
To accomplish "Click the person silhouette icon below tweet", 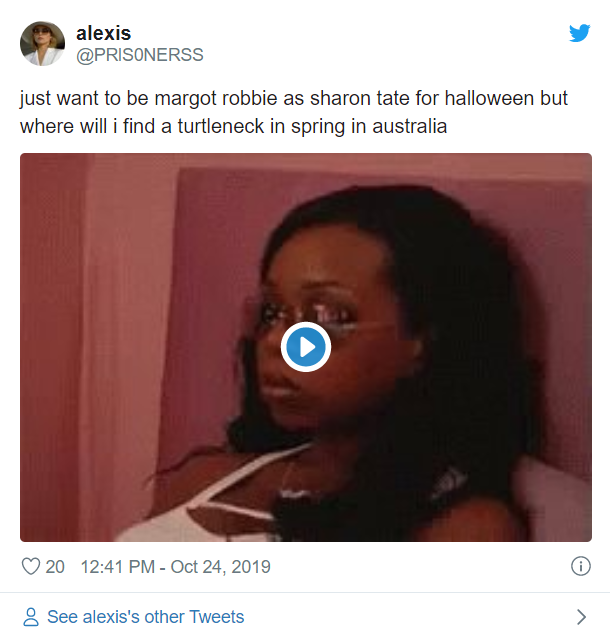I will (x=31, y=617).
